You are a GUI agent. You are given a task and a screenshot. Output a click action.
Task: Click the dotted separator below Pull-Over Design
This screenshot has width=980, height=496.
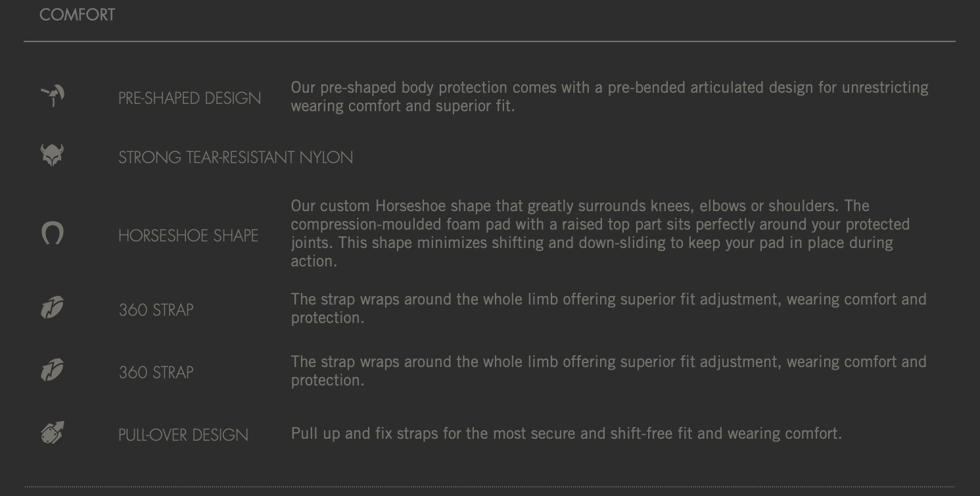(x=490, y=487)
